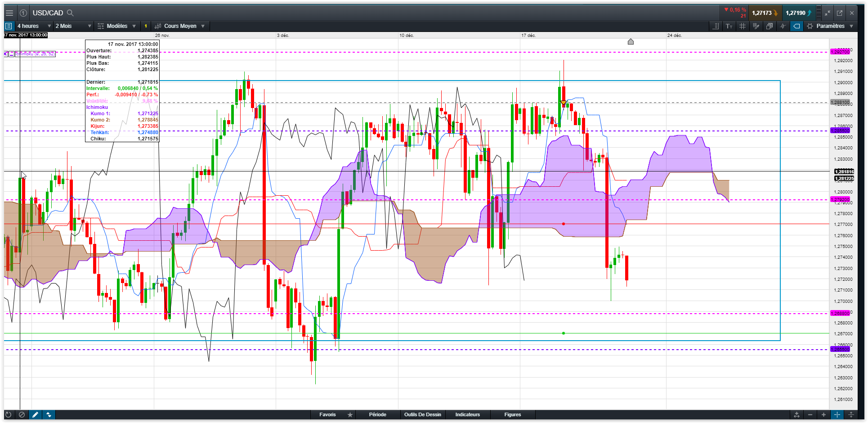
Task: Click the market depth ladder icon
Action: [819, 13]
